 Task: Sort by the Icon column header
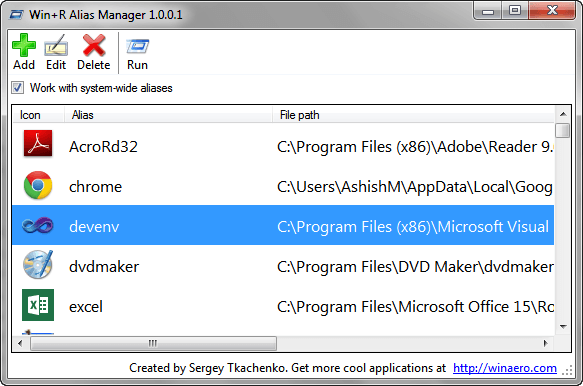[x=38, y=115]
